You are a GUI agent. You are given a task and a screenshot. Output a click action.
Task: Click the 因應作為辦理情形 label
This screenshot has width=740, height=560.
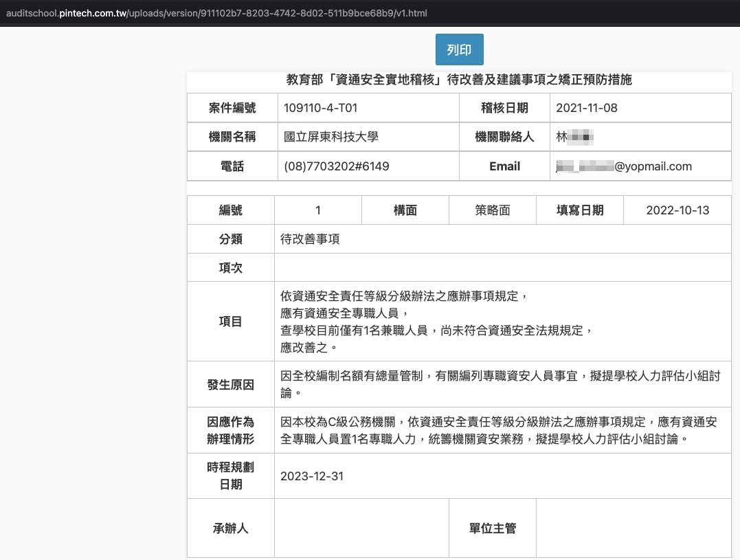231,430
